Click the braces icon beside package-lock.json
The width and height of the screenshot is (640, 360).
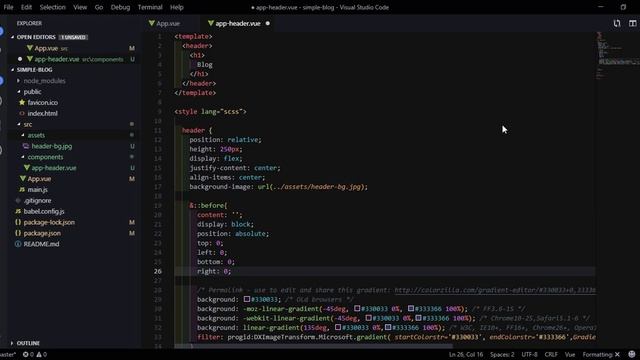click(x=18, y=222)
